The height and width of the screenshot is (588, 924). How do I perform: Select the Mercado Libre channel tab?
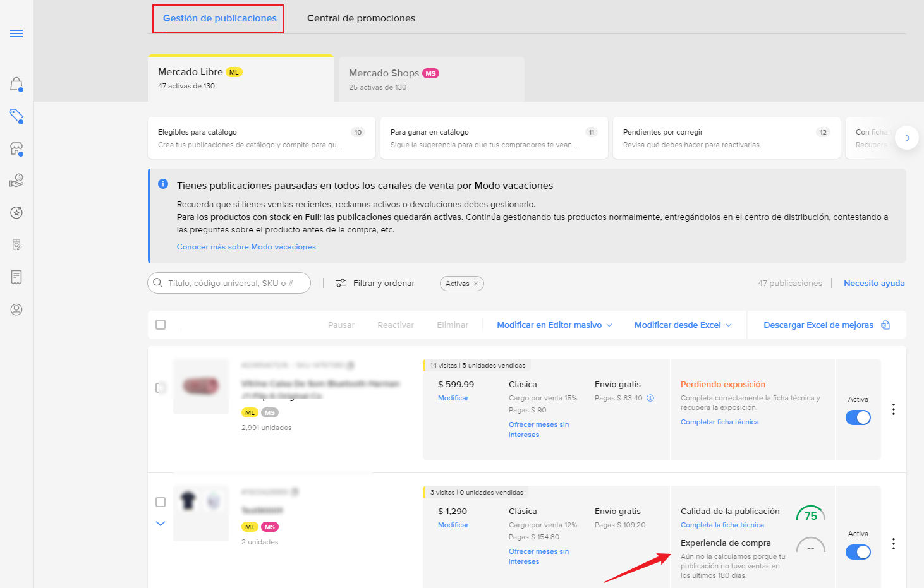coord(241,78)
